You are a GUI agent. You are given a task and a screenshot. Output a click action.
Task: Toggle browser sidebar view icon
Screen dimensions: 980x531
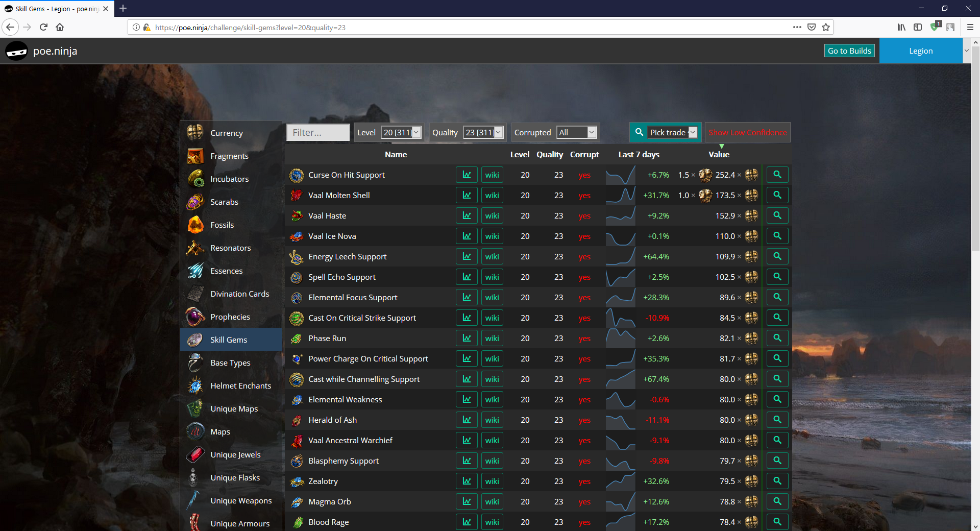(x=918, y=27)
